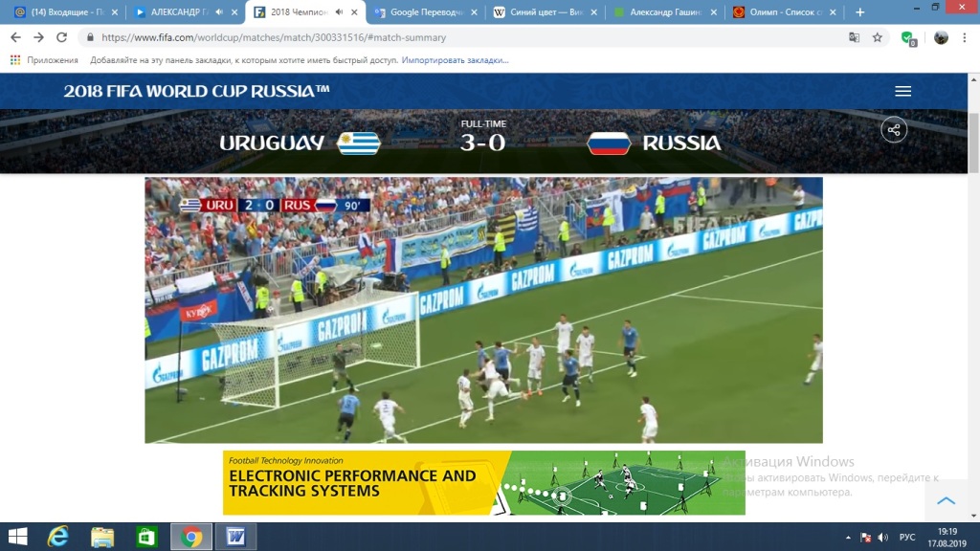Screen dimensions: 980x551
Task: Open the taskbar clock and date
Action: point(947,538)
